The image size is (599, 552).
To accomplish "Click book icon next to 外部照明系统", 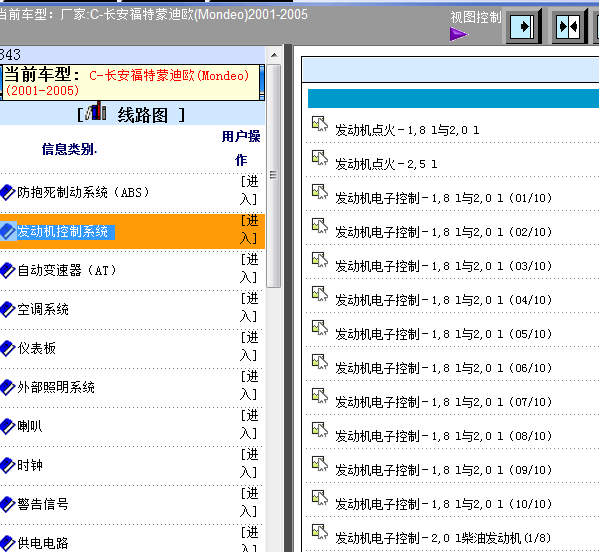I will [x=7, y=387].
